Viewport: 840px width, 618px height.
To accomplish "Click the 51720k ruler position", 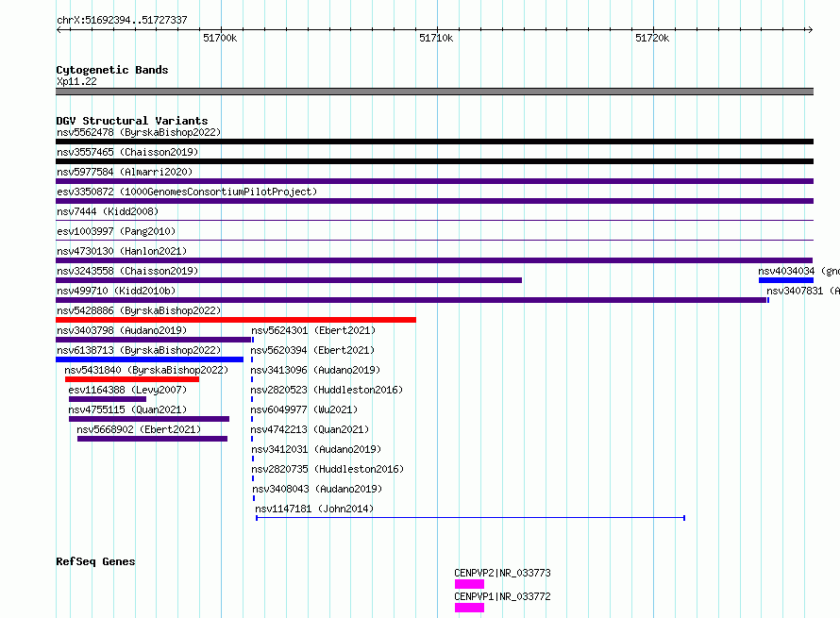I will click(x=652, y=38).
